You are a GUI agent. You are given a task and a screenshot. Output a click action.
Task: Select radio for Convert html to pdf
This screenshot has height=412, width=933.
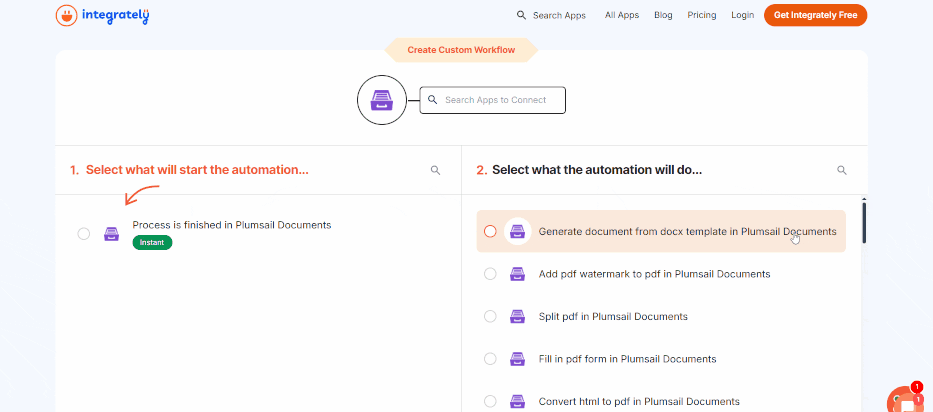(490, 401)
